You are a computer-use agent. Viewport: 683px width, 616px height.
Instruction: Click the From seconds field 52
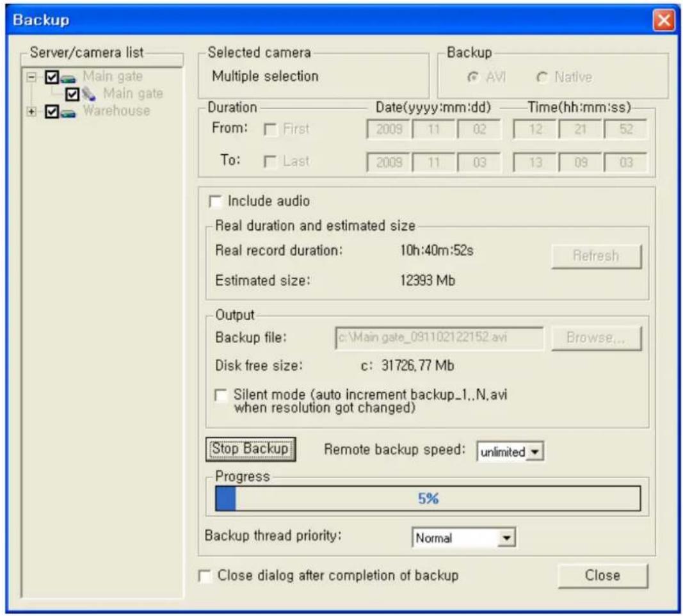pos(626,129)
